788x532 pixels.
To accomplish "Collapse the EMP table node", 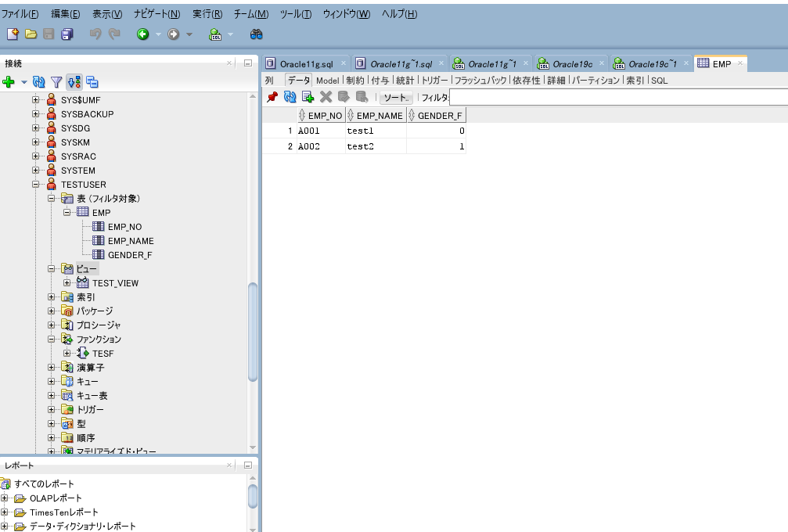I will click(67, 213).
